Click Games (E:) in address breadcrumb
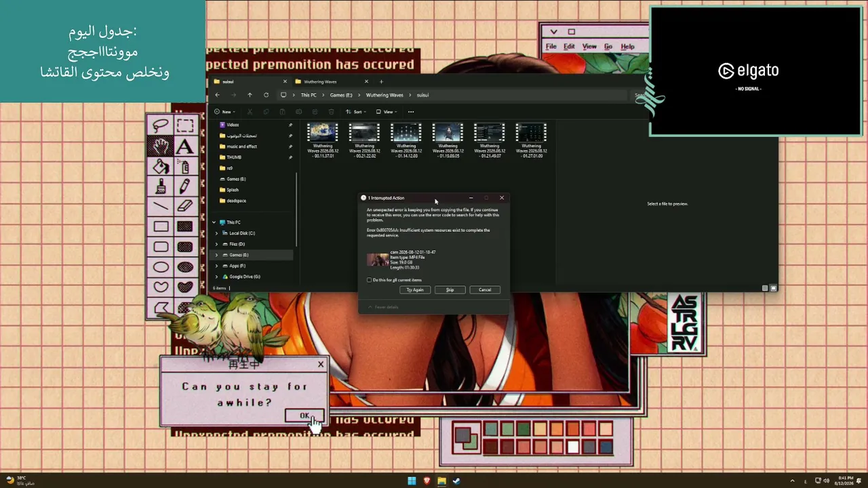This screenshot has width=868, height=488. coord(341,95)
